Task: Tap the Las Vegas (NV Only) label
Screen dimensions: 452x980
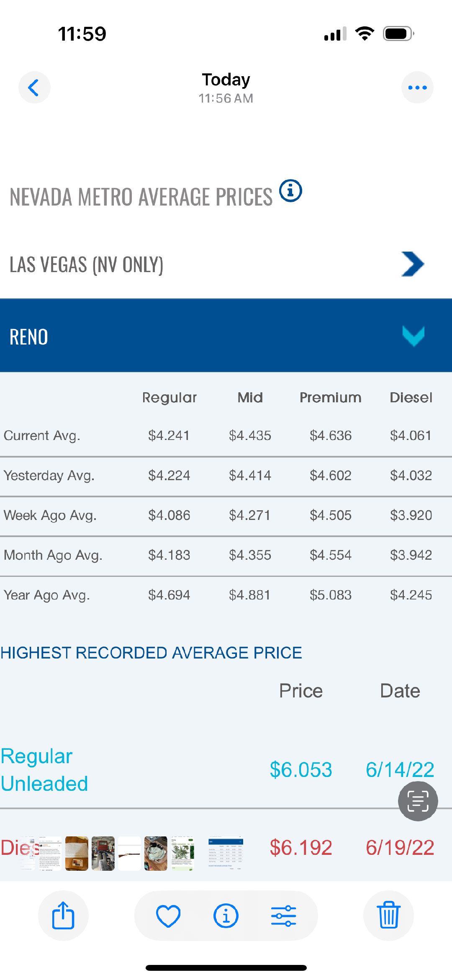Action: (87, 265)
